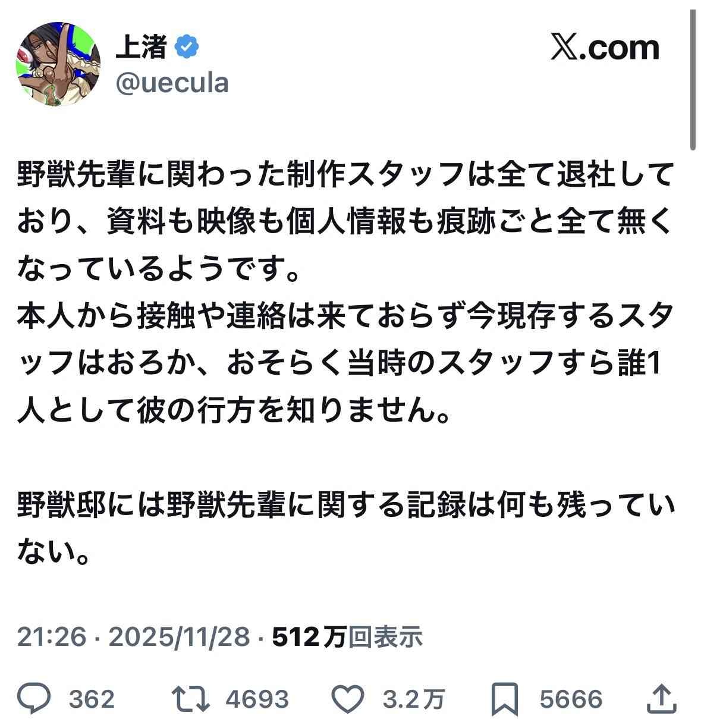
Task: Click the 5666 bookmark count
Action: point(571,699)
